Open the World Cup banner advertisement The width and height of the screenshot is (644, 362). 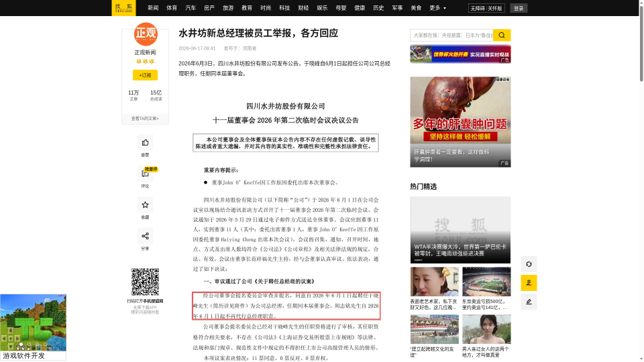(x=460, y=54)
